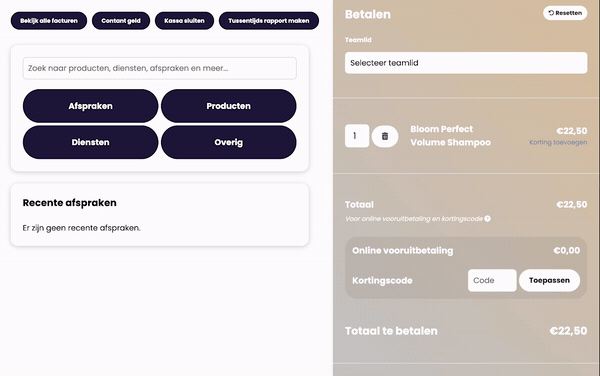The height and width of the screenshot is (376, 600).
Task: Select the Overig category
Action: (x=229, y=142)
